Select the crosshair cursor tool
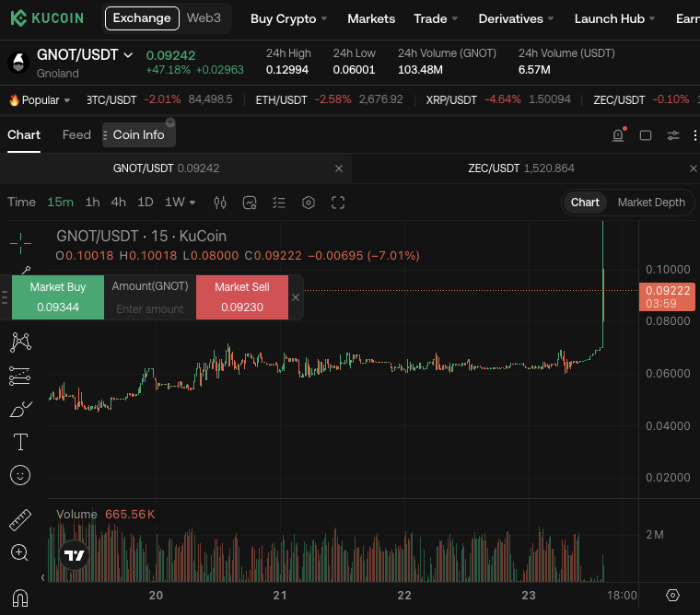 pos(20,243)
